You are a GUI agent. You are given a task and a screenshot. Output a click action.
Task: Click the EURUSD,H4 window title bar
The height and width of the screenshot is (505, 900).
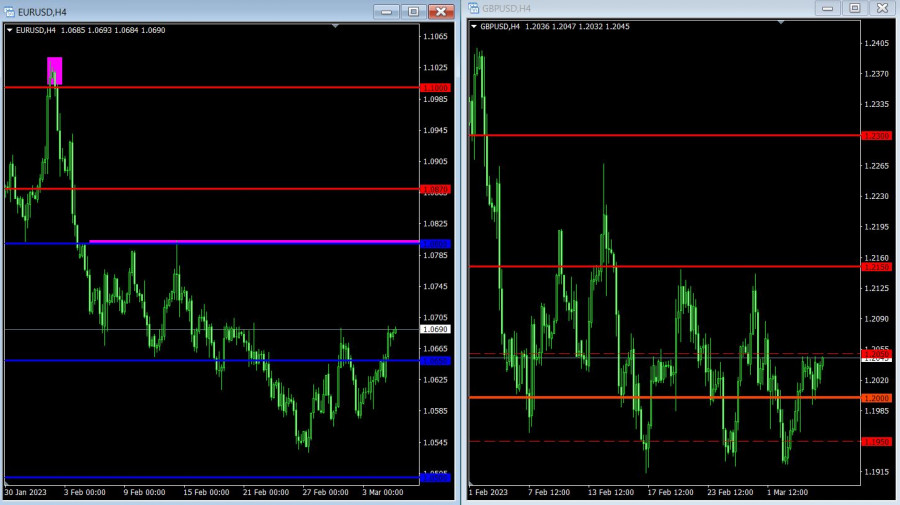(200, 11)
